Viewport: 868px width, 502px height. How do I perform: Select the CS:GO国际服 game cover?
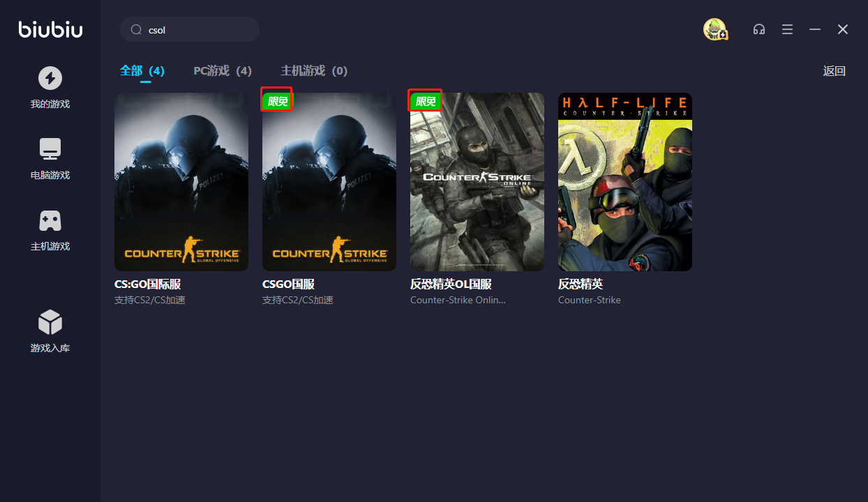click(181, 182)
